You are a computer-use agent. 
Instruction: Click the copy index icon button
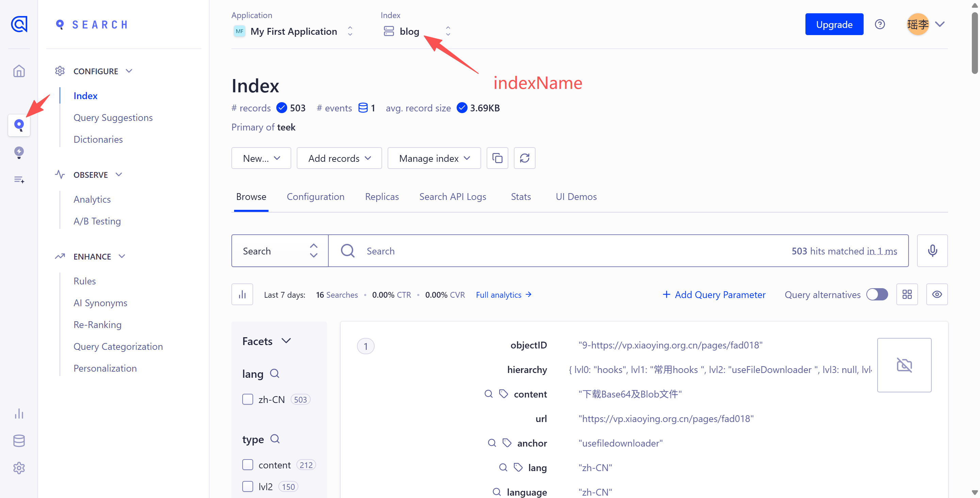(x=497, y=158)
